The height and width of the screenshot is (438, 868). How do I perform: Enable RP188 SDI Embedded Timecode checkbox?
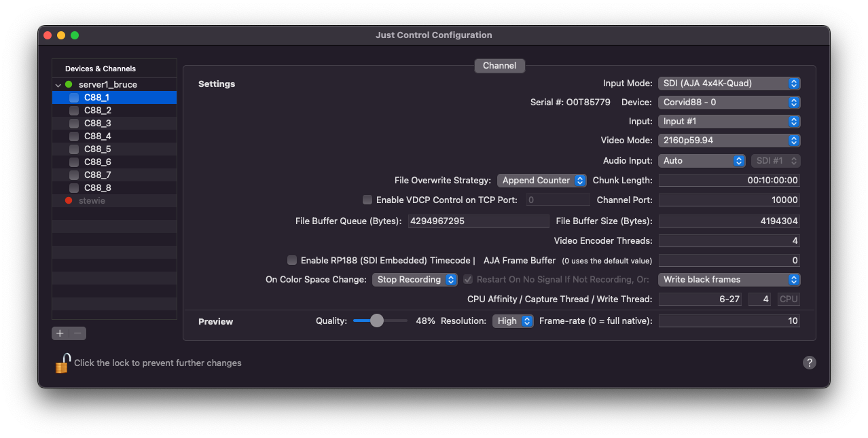(292, 260)
